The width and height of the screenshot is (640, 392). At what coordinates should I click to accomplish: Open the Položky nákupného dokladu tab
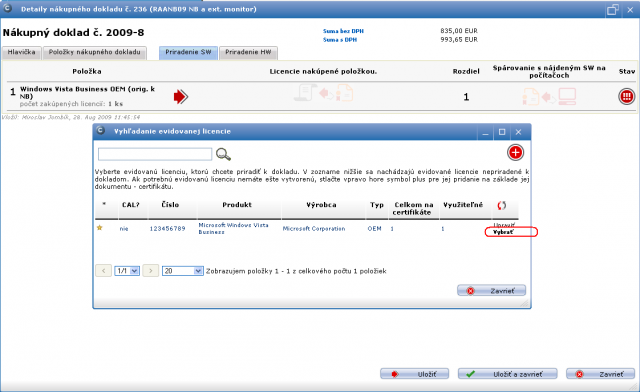[94, 52]
